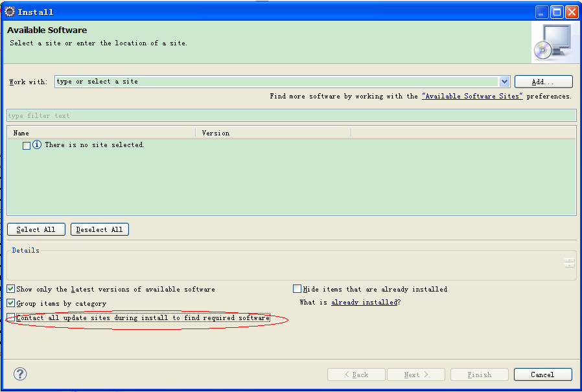The width and height of the screenshot is (582, 392).
Task: Open the Work with site dropdown arrow
Action: [504, 81]
